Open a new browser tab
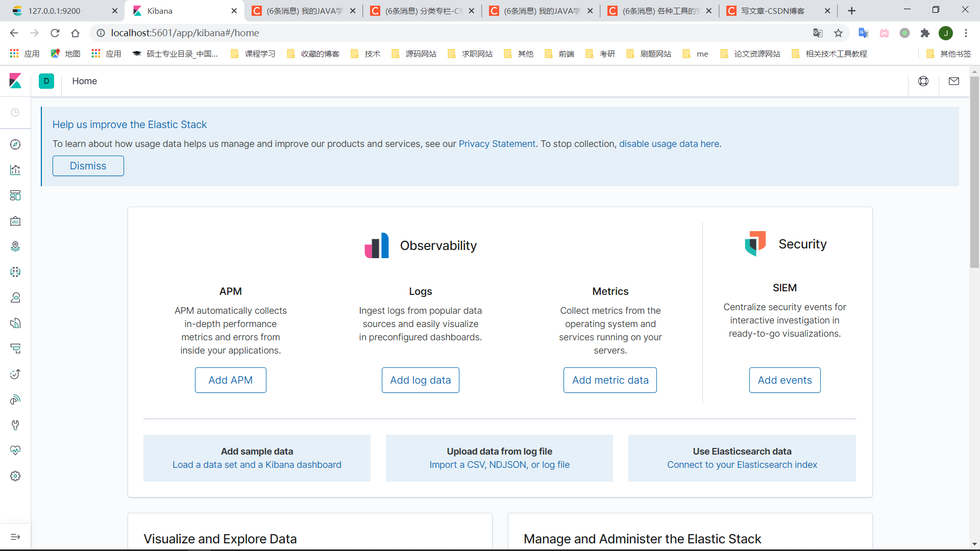 [x=851, y=11]
